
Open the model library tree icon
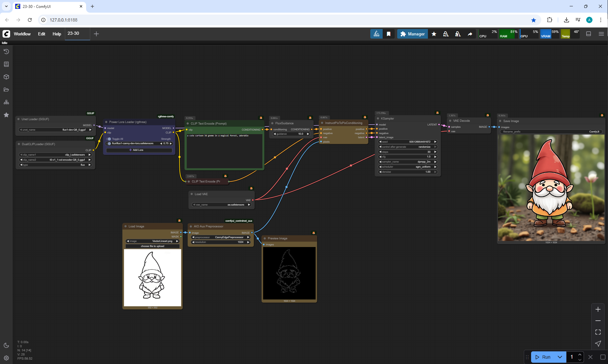click(x=6, y=102)
